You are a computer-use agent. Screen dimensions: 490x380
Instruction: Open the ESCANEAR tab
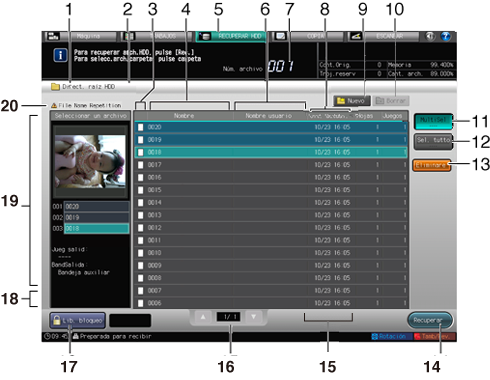(x=382, y=36)
